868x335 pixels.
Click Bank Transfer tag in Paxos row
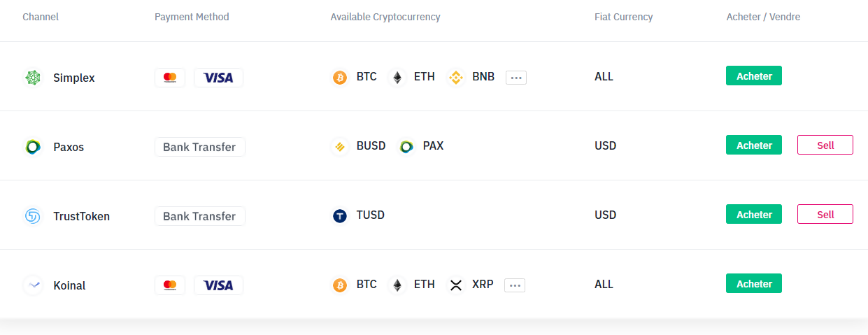tap(200, 147)
